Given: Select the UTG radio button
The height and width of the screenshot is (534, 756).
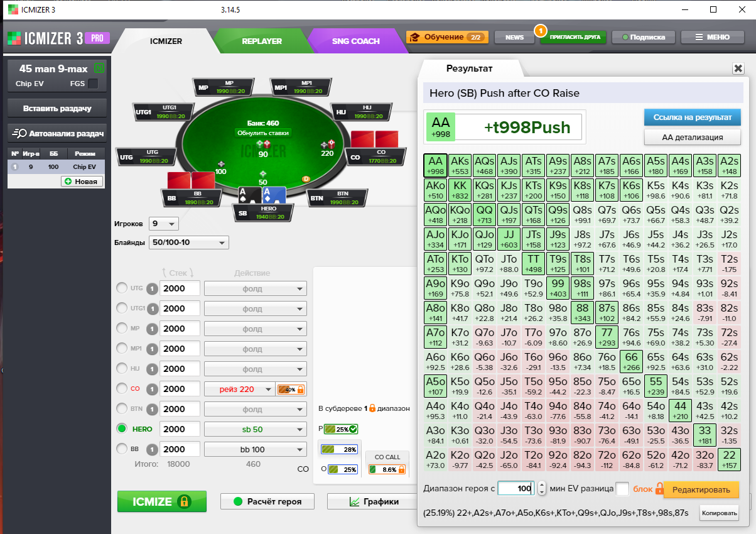Looking at the screenshot, I should 122,288.
